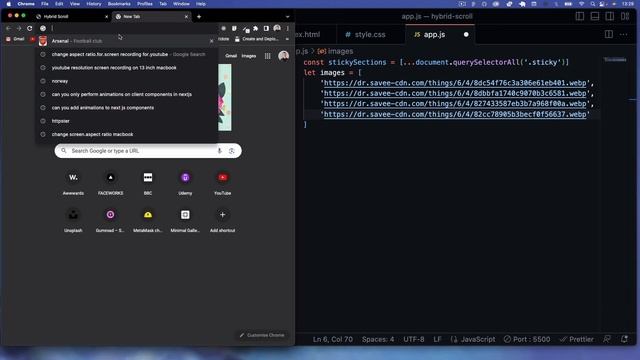The width and height of the screenshot is (640, 360).
Task: Focus the Search Google or type a URL box
Action: [x=148, y=151]
